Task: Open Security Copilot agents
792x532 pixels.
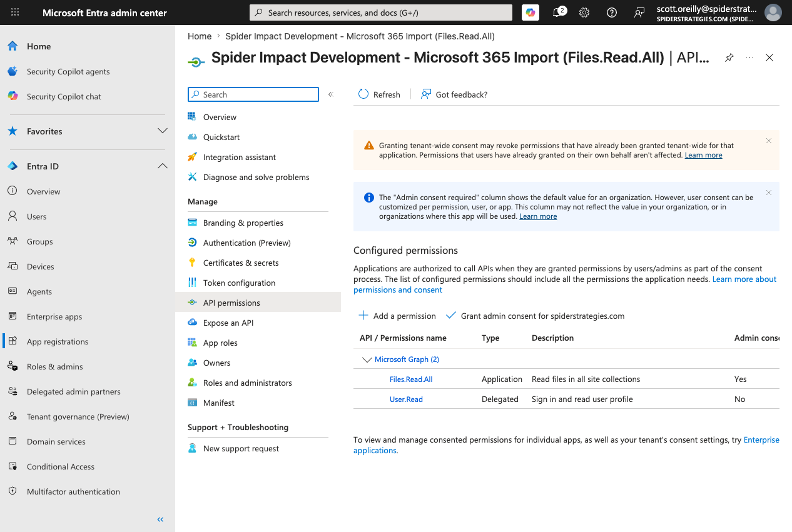Action: click(x=68, y=71)
